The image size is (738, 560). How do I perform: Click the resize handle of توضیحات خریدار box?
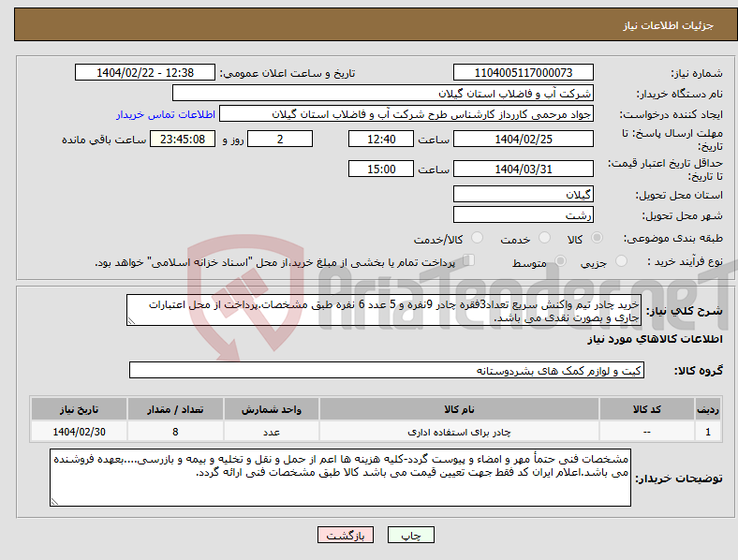tap(54, 502)
